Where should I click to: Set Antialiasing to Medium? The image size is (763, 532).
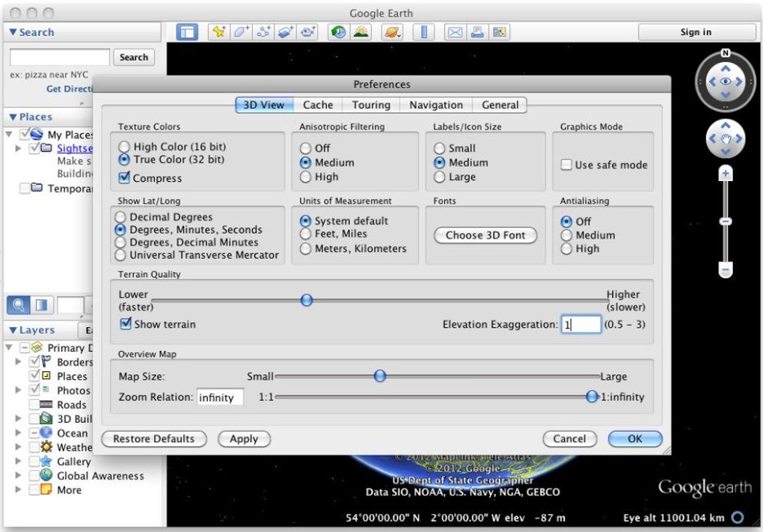pyautogui.click(x=566, y=235)
